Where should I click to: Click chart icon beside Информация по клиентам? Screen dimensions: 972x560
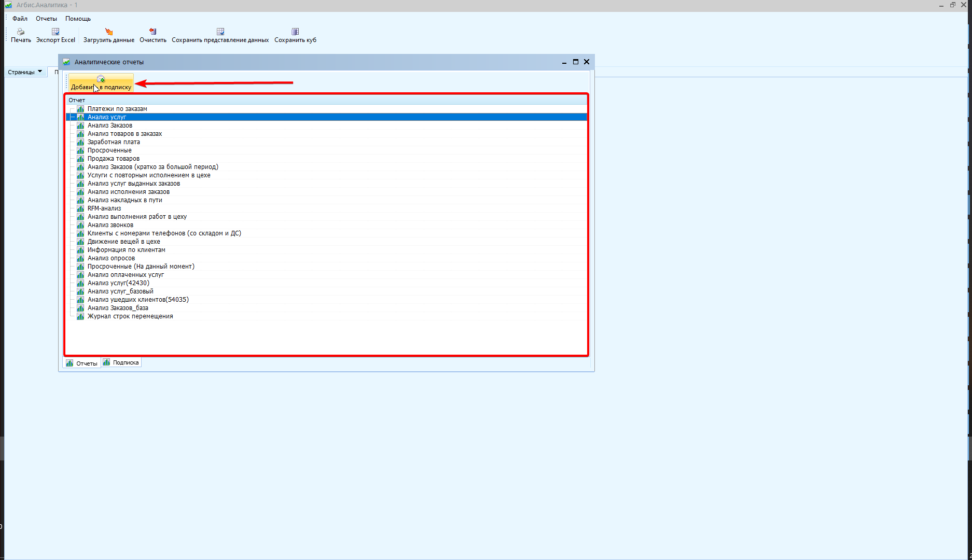(80, 250)
